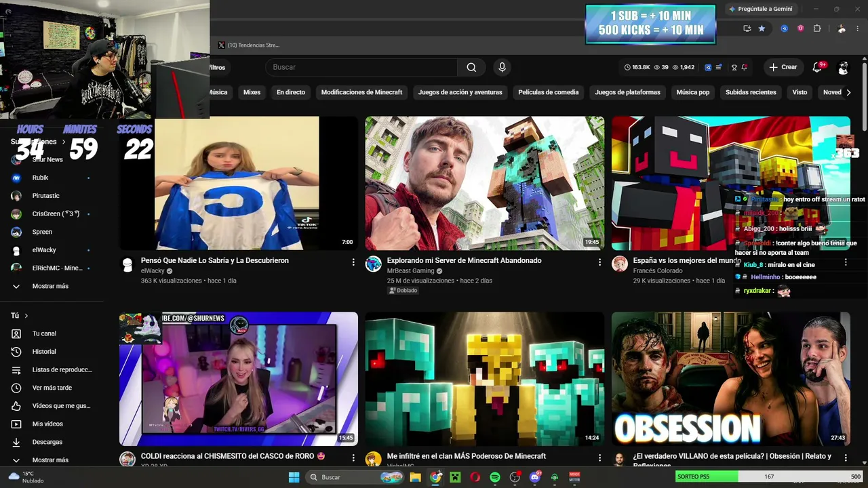Open the YouTube notifications bell
868x488 pixels.
click(817, 67)
